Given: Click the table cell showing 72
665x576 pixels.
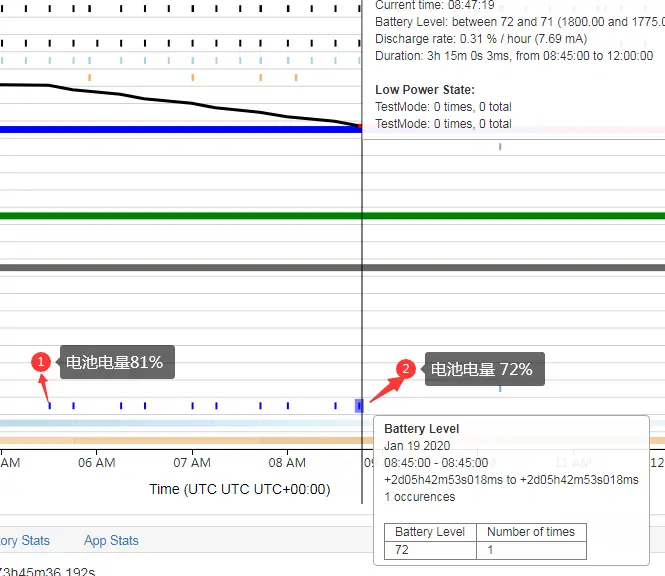Looking at the screenshot, I should [x=430, y=550].
